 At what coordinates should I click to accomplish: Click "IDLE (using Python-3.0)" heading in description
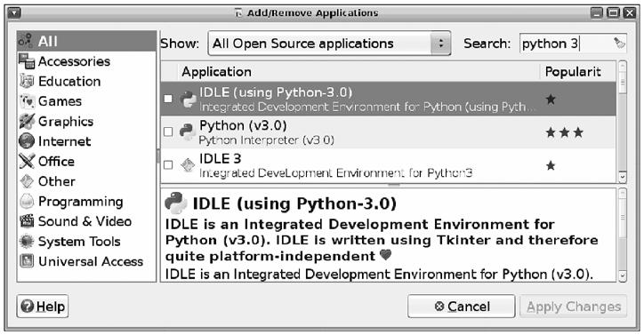pos(294,203)
